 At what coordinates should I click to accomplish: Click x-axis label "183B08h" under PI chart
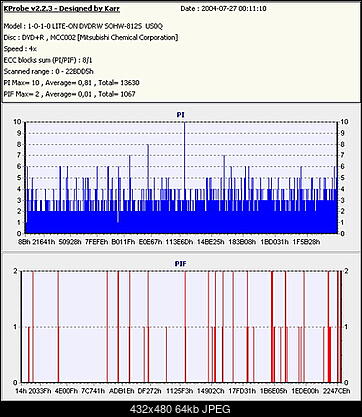242,242
